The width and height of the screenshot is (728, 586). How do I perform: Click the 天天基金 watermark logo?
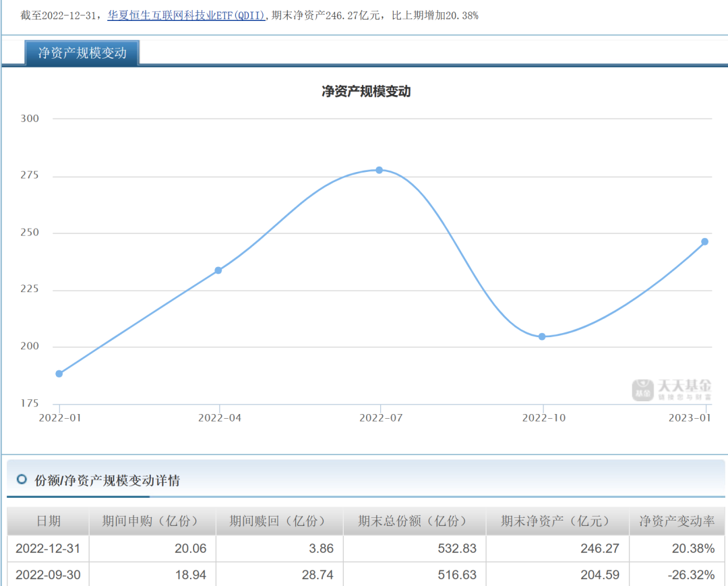point(674,390)
